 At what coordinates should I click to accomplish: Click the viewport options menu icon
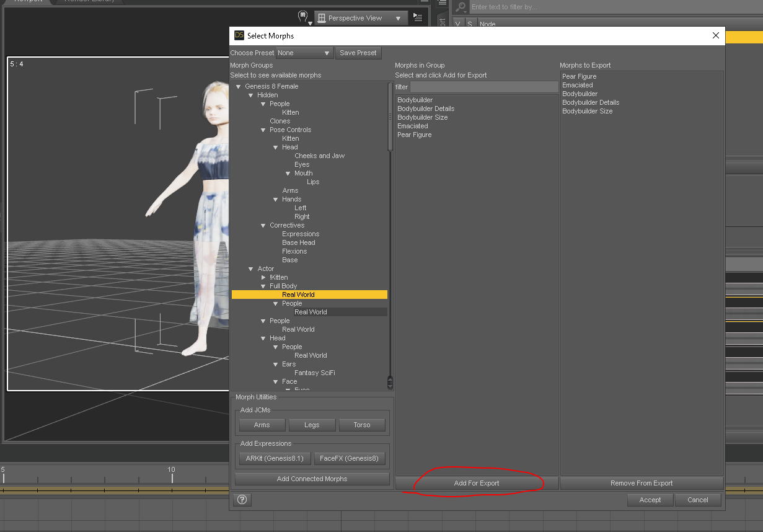click(x=418, y=18)
